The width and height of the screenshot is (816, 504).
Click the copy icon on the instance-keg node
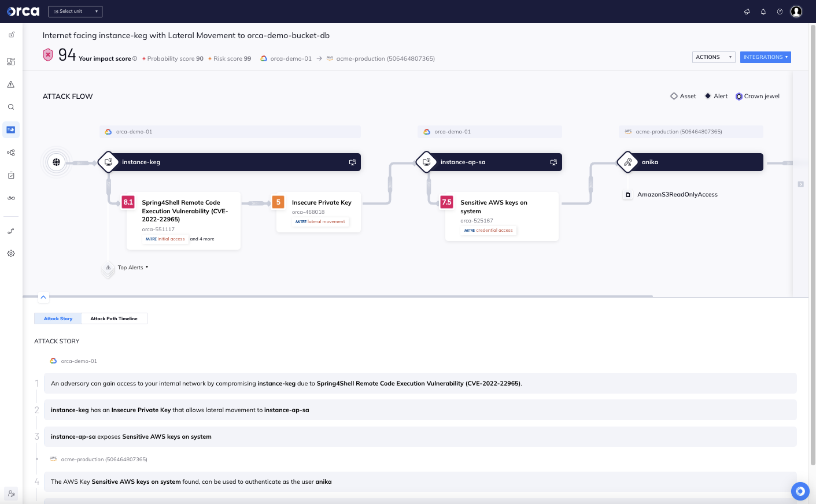coord(352,162)
